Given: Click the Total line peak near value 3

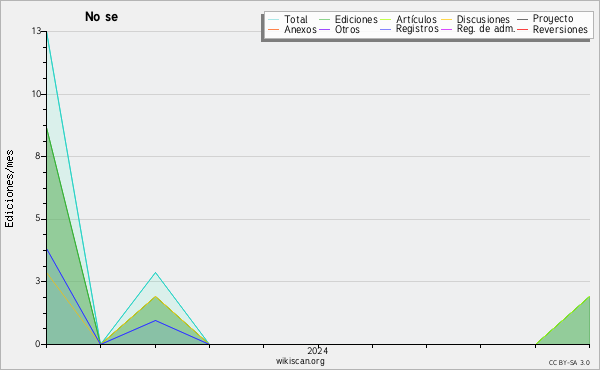Looking at the screenshot, I should click(x=155, y=273).
